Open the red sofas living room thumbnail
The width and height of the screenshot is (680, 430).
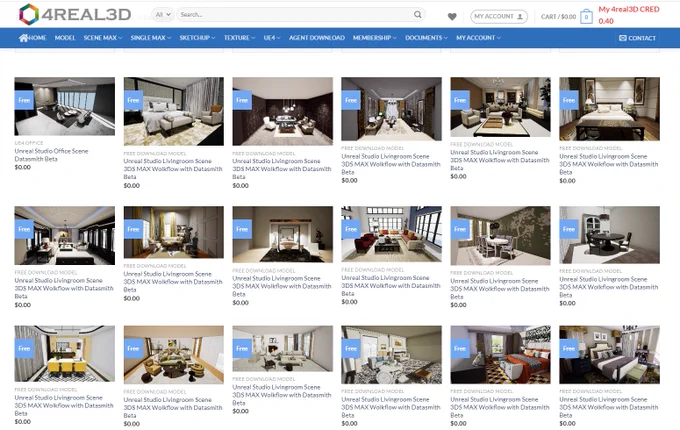click(x=391, y=234)
